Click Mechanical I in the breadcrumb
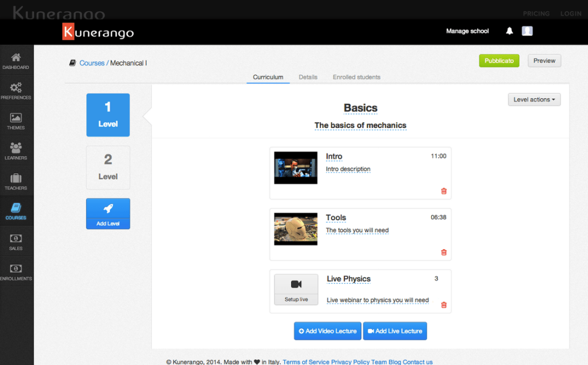 pyautogui.click(x=128, y=63)
